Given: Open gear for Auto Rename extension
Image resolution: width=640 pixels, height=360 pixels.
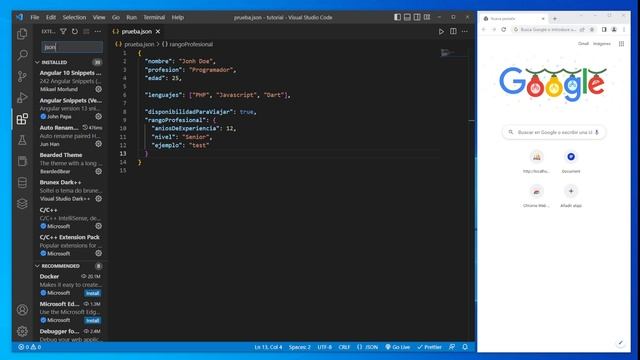Looking at the screenshot, I should tap(98, 144).
